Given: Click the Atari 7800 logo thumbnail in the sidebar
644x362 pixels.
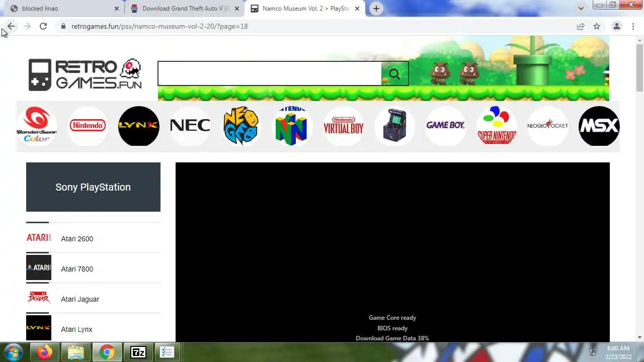Looking at the screenshot, I should coord(39,267).
